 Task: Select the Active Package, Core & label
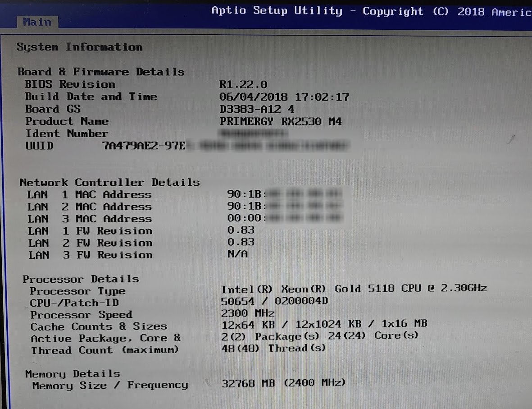coord(106,339)
